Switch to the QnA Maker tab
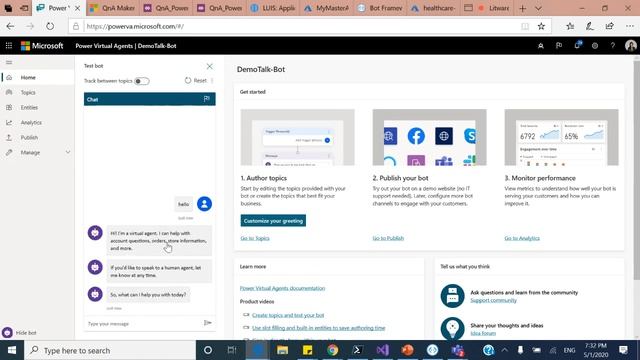 (113, 8)
